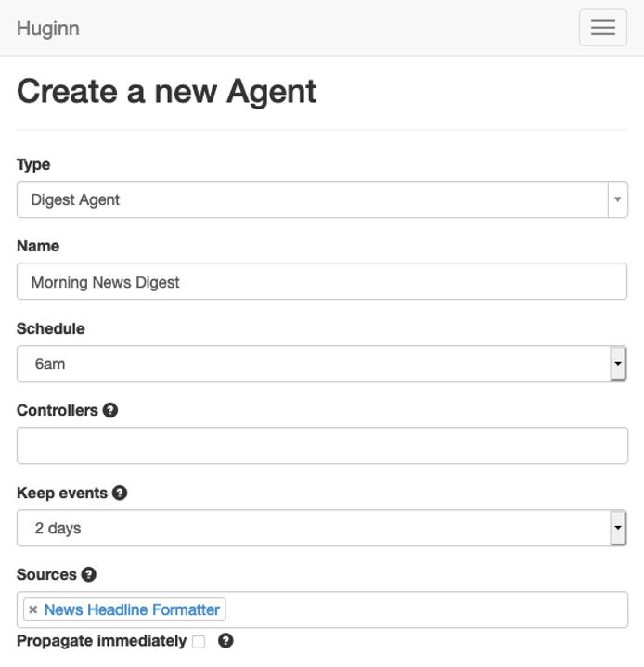644x667 pixels.
Task: Open help icon beside Propagate immediately
Action: click(x=225, y=641)
